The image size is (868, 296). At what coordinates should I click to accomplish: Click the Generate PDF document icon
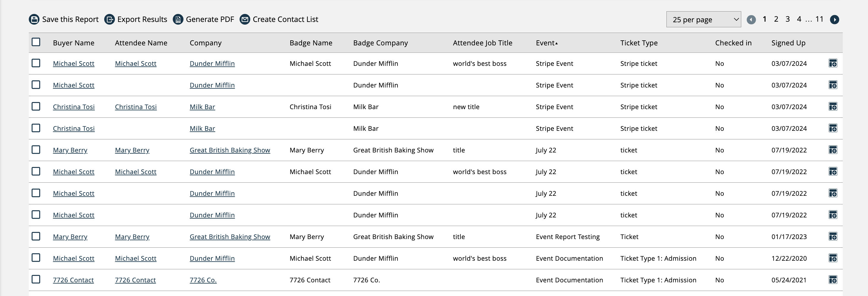pyautogui.click(x=178, y=19)
